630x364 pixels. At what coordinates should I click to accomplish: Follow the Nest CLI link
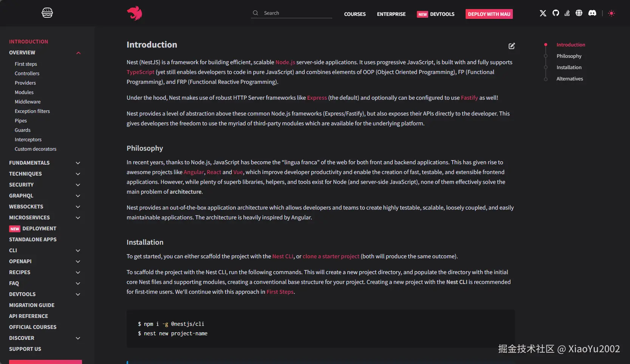point(283,256)
